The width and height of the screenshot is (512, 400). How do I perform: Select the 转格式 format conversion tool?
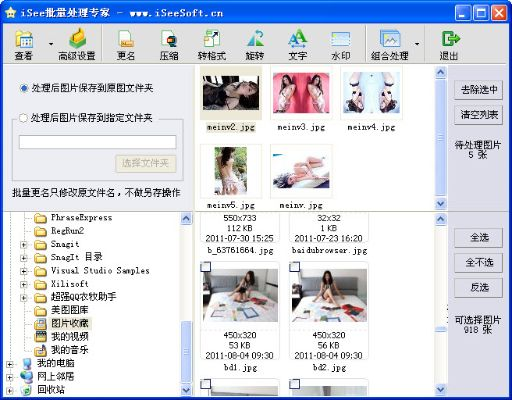coord(212,45)
